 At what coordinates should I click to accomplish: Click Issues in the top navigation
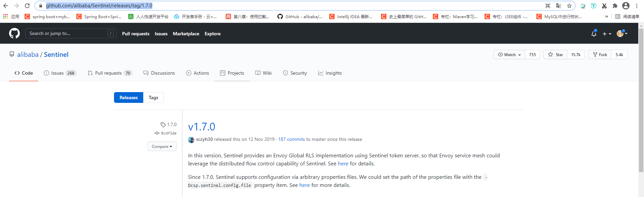[161, 34]
